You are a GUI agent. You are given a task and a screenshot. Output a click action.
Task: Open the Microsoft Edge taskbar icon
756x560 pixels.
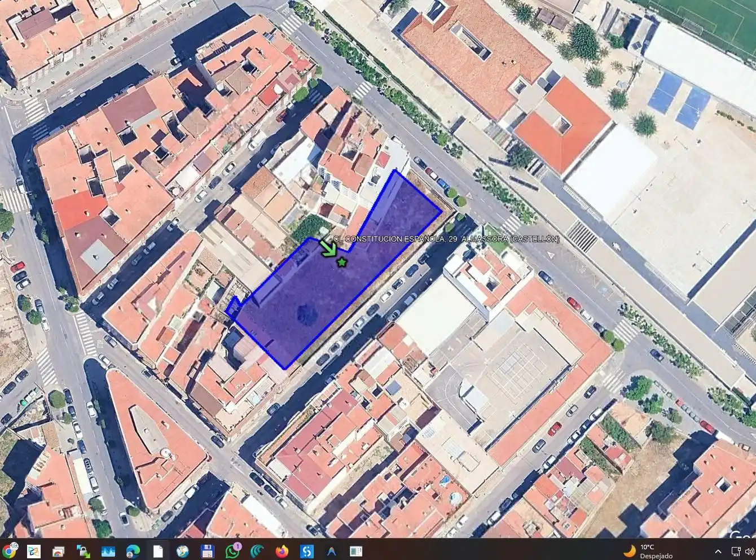click(x=133, y=551)
